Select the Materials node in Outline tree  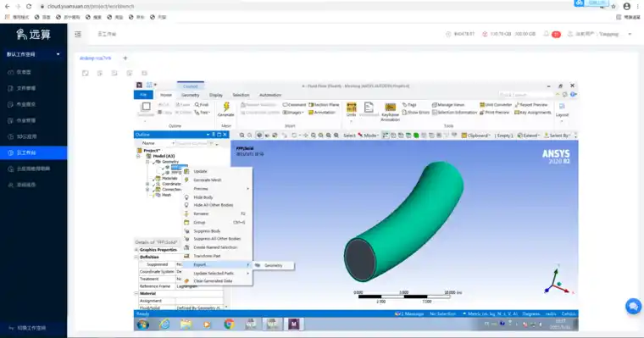tap(169, 179)
